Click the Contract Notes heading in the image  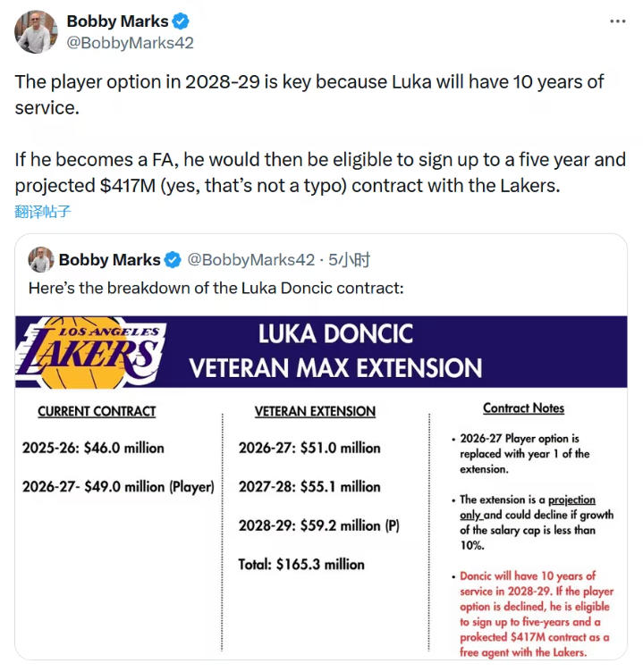(523, 408)
